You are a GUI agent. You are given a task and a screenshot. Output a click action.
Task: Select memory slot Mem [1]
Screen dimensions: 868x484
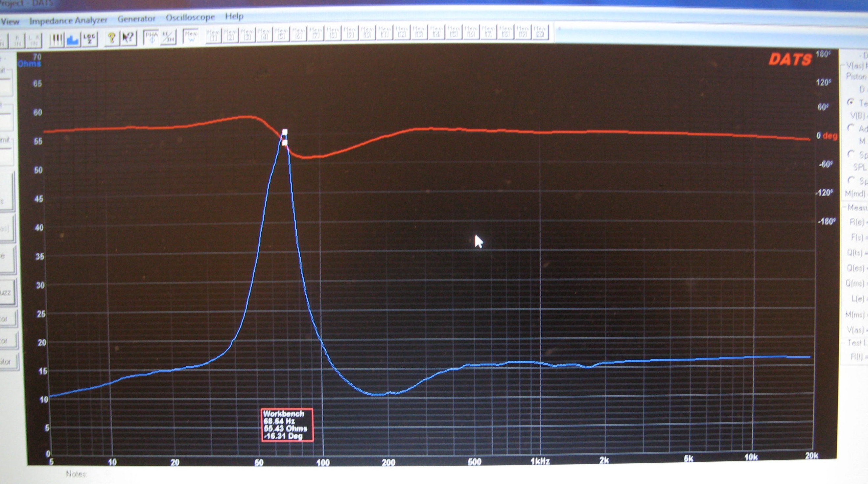coord(213,35)
